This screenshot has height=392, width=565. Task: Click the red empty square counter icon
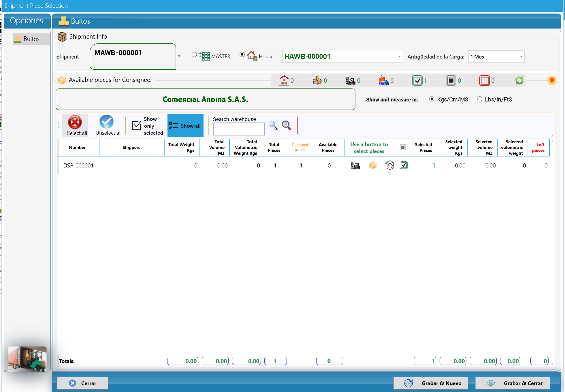[485, 81]
